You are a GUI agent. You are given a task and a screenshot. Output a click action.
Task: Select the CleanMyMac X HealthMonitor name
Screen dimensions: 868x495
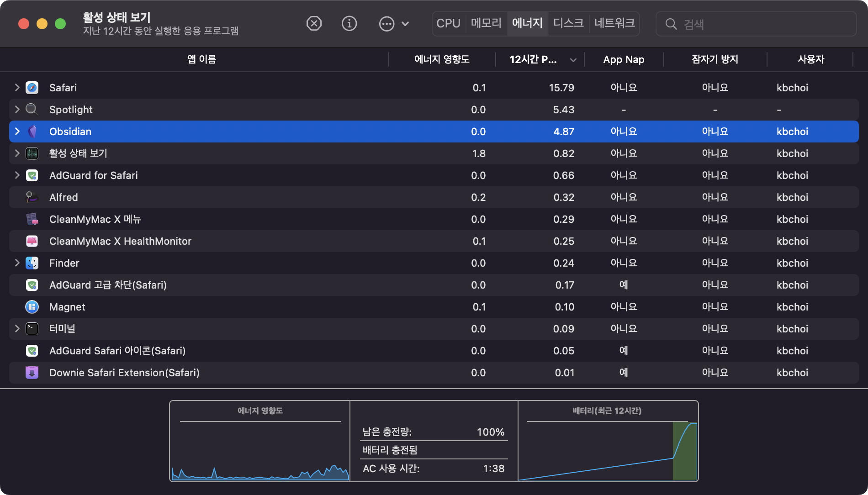pyautogui.click(x=120, y=241)
